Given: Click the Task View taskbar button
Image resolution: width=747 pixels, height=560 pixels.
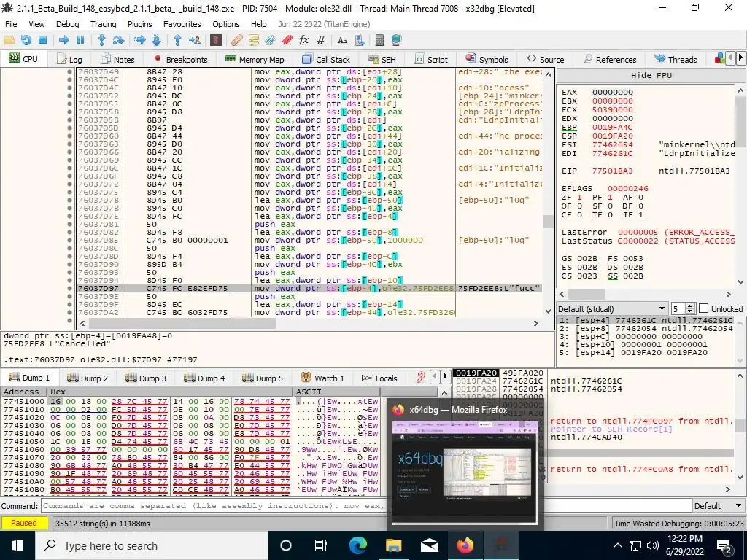Looking at the screenshot, I should 321,545.
